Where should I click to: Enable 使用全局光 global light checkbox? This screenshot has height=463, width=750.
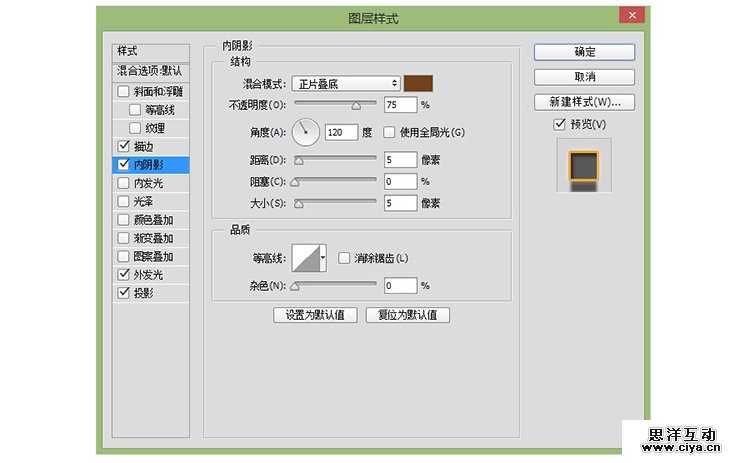[x=390, y=132]
